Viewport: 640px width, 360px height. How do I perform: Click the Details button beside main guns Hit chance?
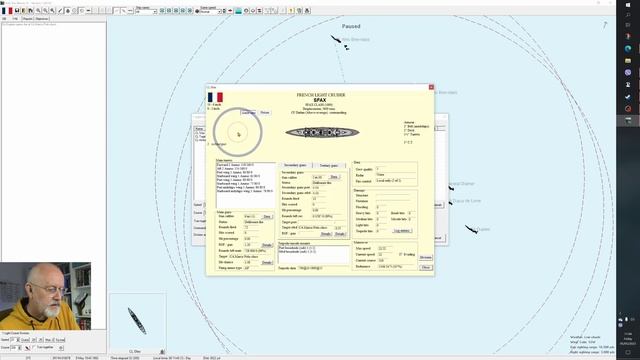(x=267, y=262)
